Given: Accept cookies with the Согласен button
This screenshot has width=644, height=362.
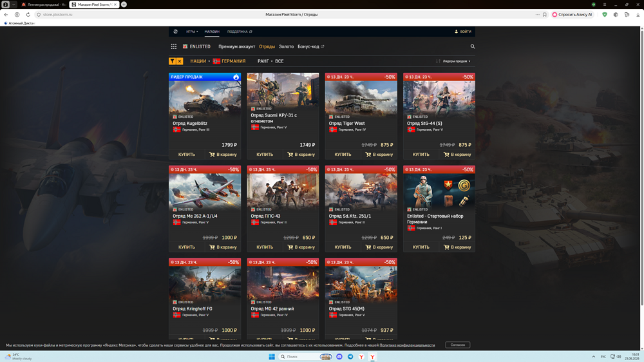Looking at the screenshot, I should point(457,345).
